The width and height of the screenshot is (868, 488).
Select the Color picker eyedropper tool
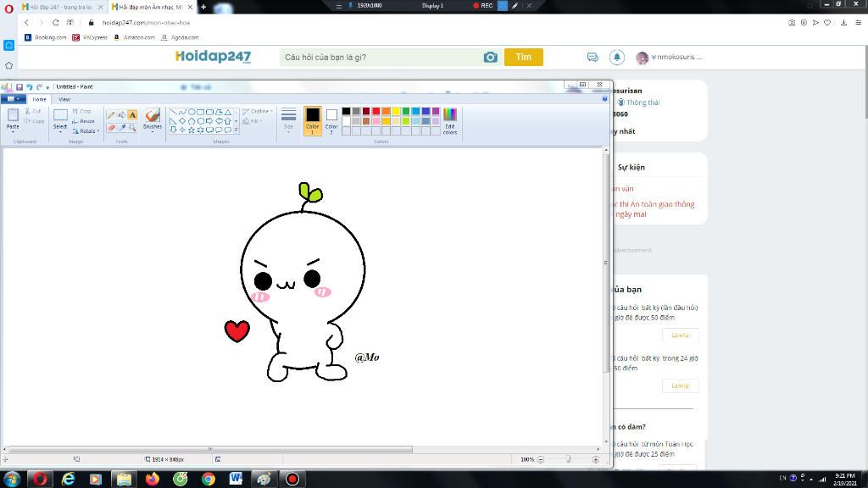(x=122, y=127)
